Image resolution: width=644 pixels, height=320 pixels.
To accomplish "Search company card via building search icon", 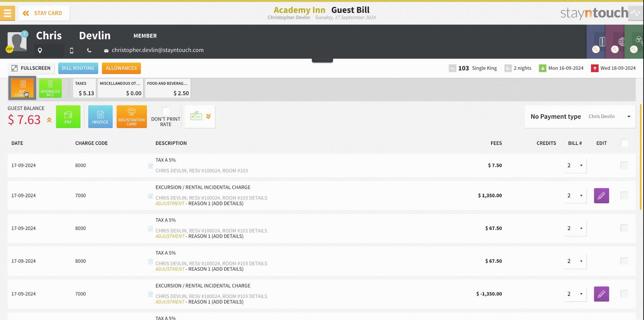I will pos(596,49).
